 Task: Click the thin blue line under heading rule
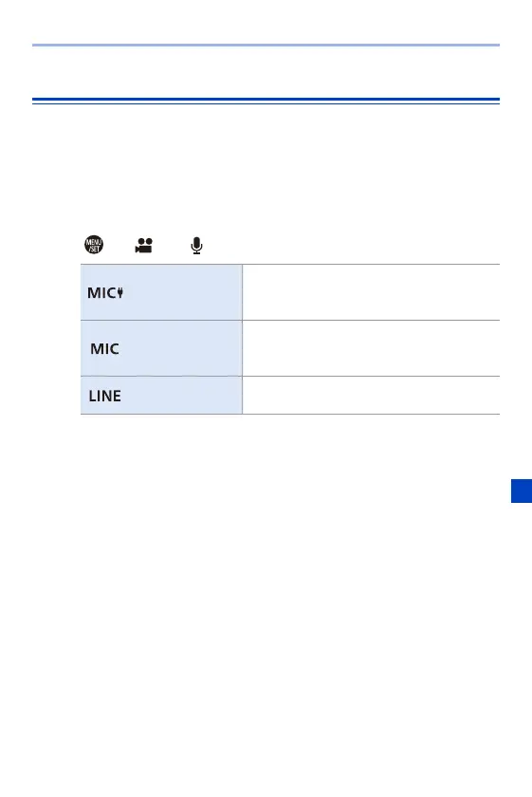click(266, 103)
